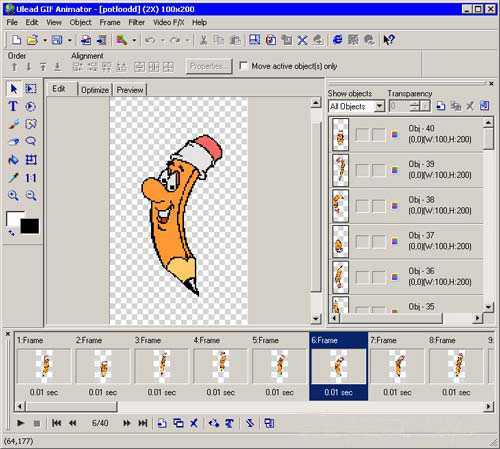Select the Text tool
Viewport: 500px width, 449px height.
(x=13, y=106)
